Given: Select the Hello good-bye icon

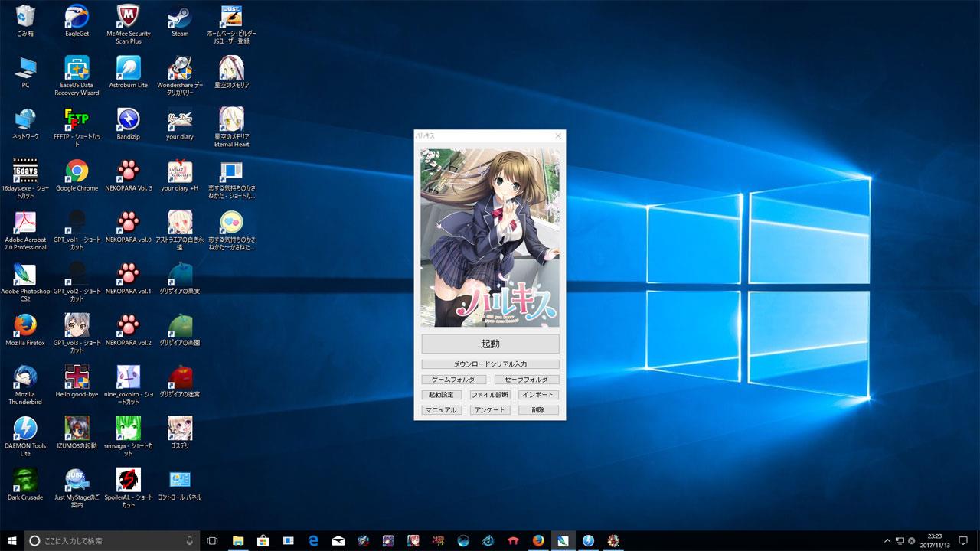Looking at the screenshot, I should coord(77,381).
